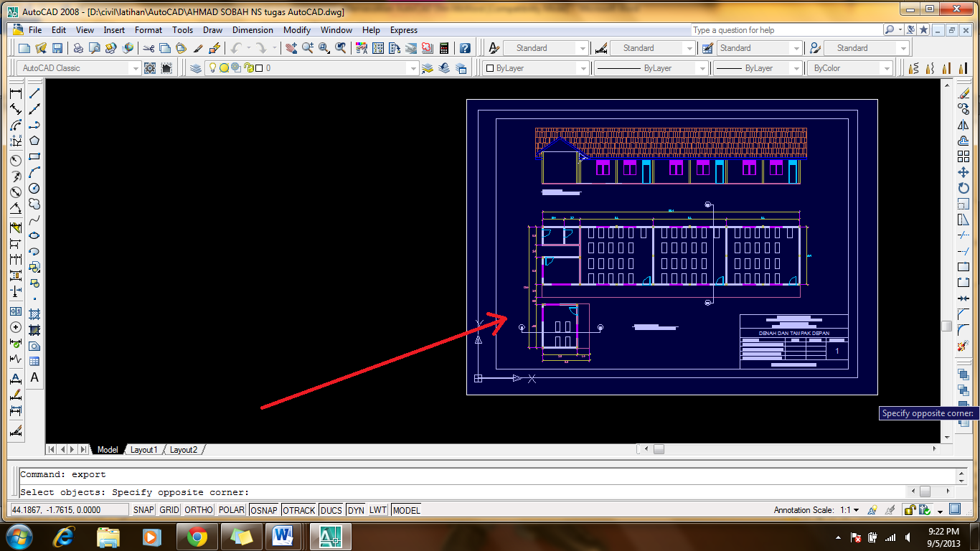Click the Help question mark button
This screenshot has height=551, width=980.
pos(466,48)
